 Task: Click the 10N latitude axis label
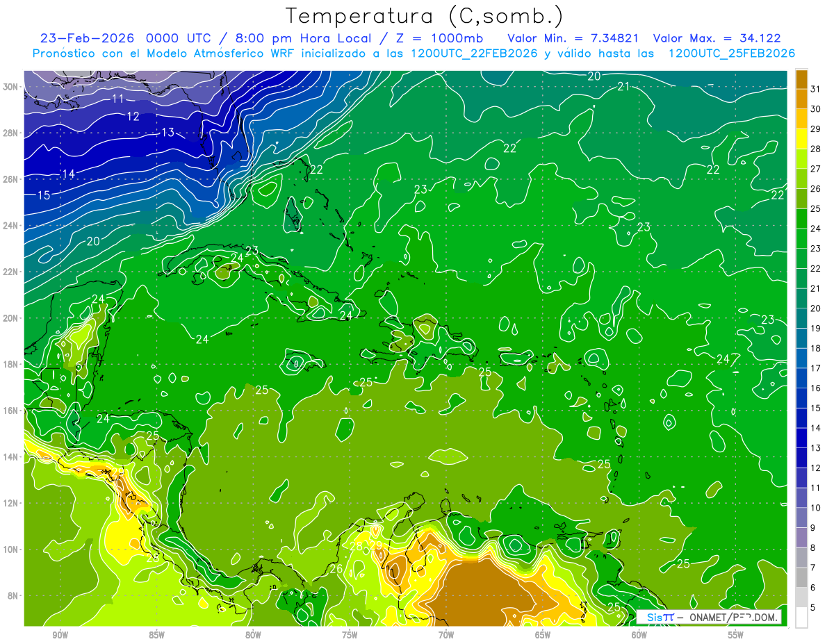point(12,549)
